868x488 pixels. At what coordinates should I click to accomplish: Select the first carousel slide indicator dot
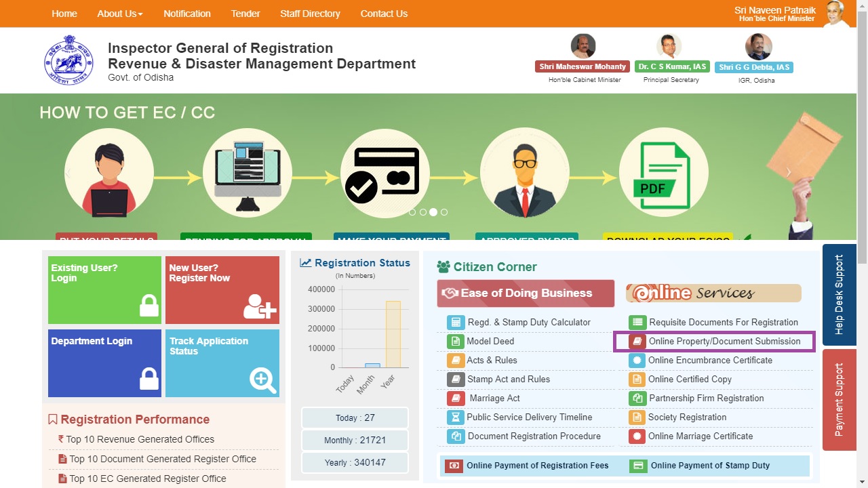point(412,212)
